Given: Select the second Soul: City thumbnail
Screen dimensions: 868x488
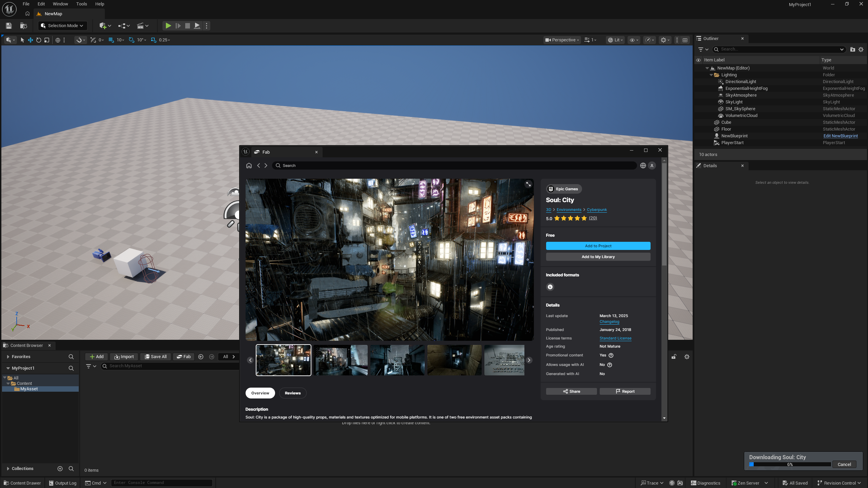Looking at the screenshot, I should coord(340,360).
